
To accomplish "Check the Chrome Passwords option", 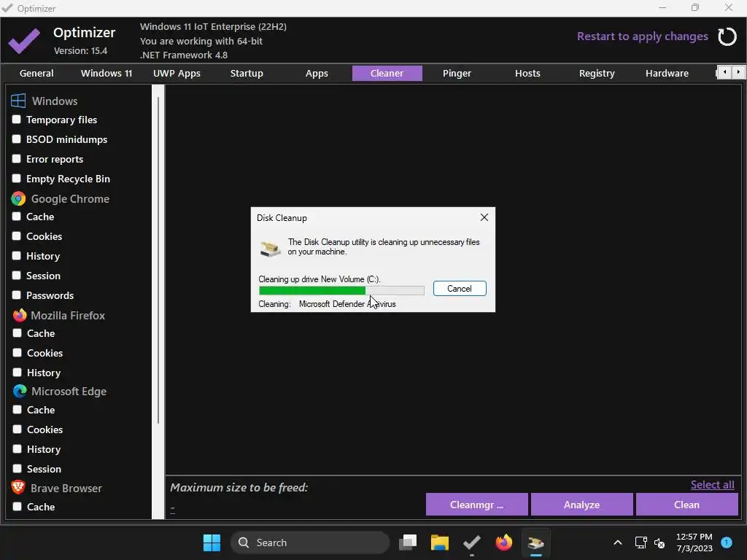I will point(17,295).
